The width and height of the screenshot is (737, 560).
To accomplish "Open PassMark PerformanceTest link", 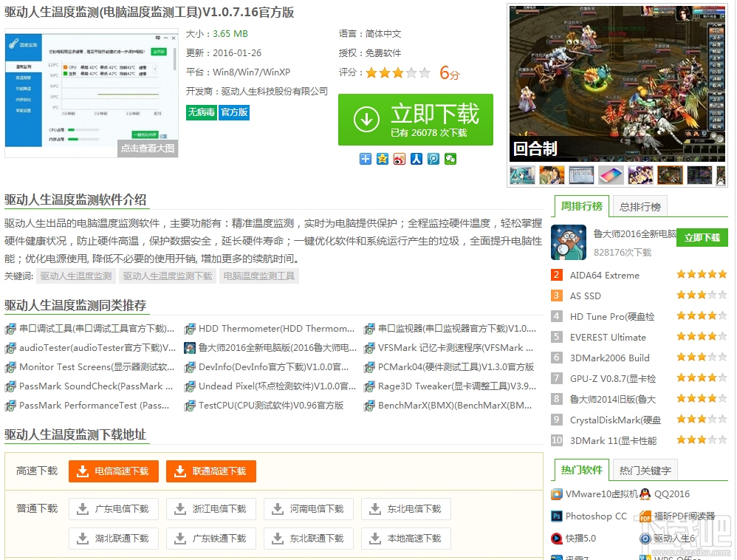I will (x=94, y=406).
